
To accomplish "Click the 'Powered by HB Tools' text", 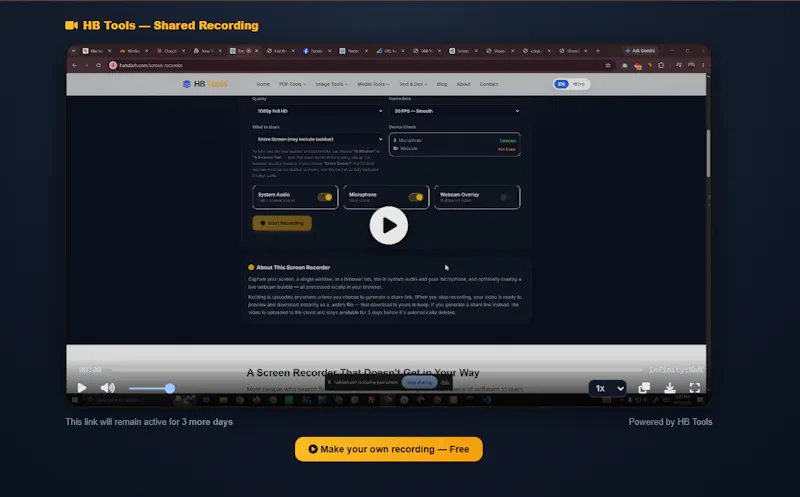I will pos(670,422).
